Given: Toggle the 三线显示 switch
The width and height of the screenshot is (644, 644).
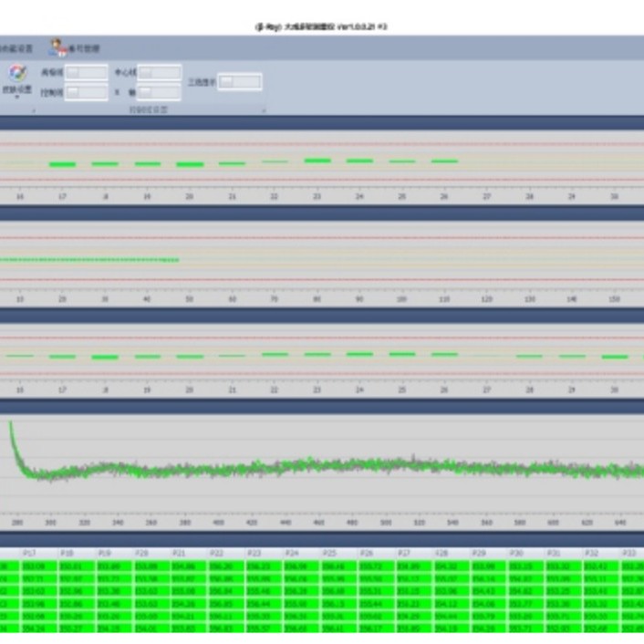Looking at the screenshot, I should coord(240,82).
